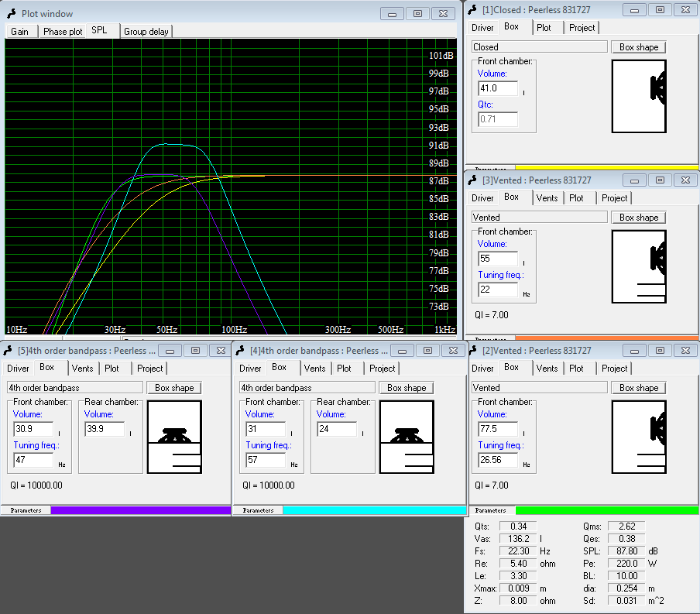Click the [2]Vented window title icon
Viewport: 700px width, 614px height.
click(472, 351)
